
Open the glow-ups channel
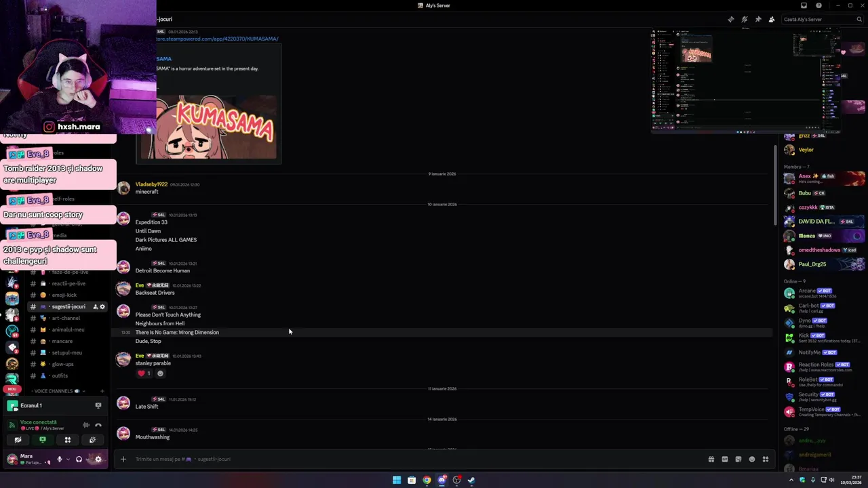pos(66,364)
